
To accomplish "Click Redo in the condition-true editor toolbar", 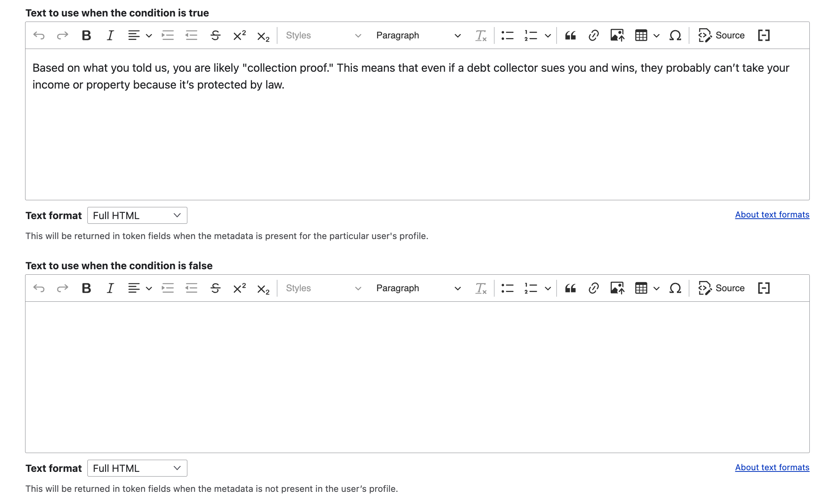I will (62, 36).
